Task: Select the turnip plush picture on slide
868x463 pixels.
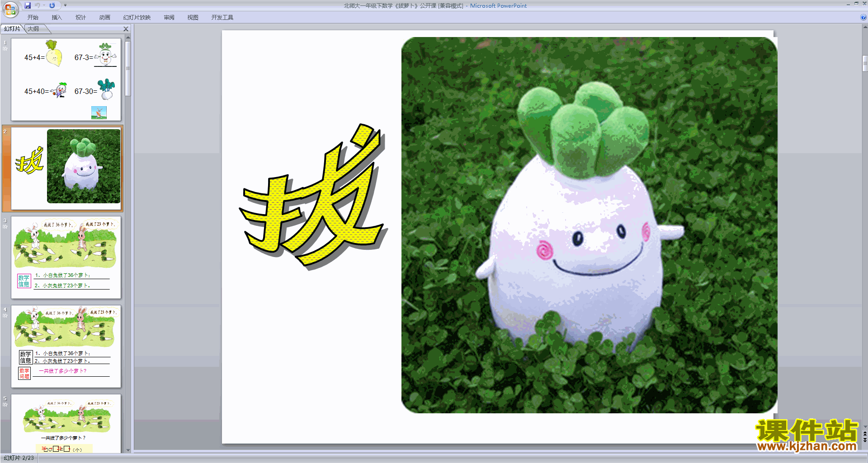Action: [x=589, y=225]
